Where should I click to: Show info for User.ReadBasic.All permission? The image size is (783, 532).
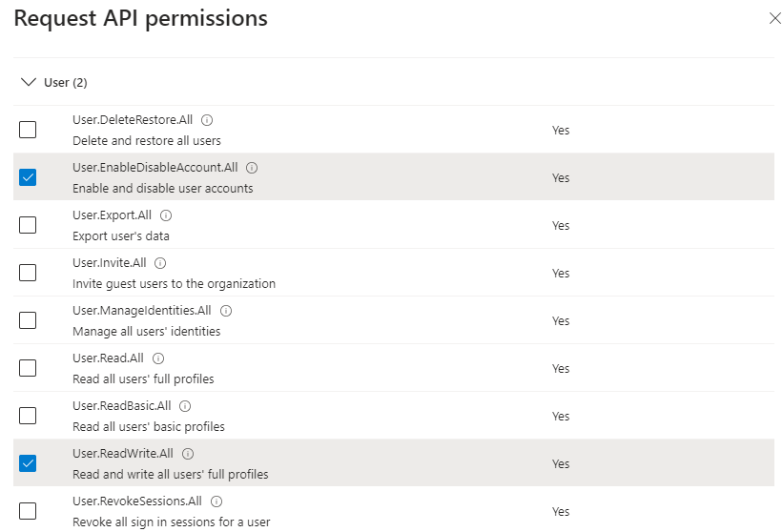click(x=185, y=406)
